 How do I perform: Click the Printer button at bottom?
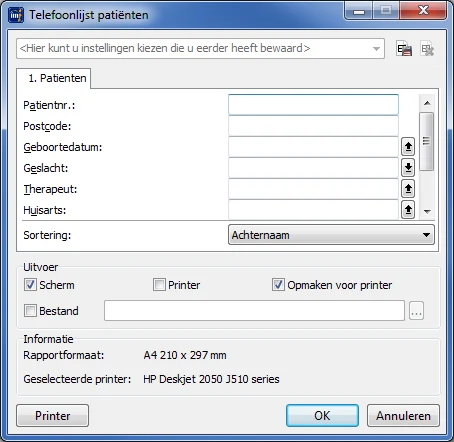point(53,416)
